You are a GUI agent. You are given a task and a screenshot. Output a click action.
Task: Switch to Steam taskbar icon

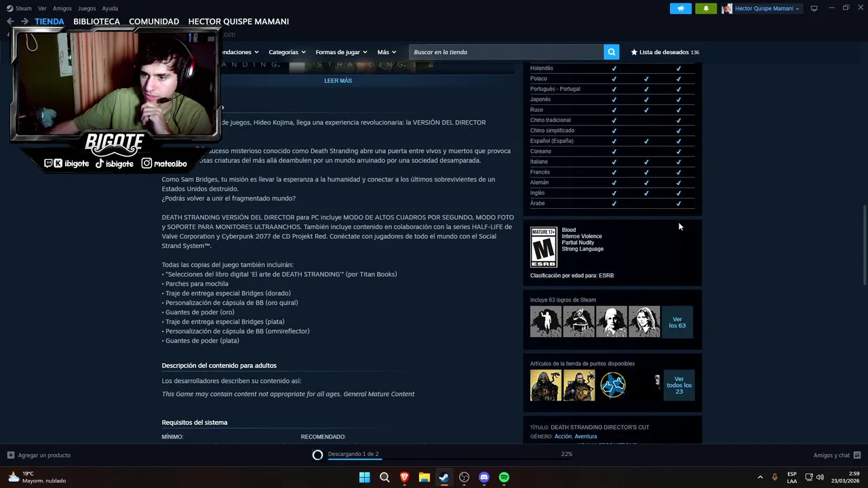(444, 477)
